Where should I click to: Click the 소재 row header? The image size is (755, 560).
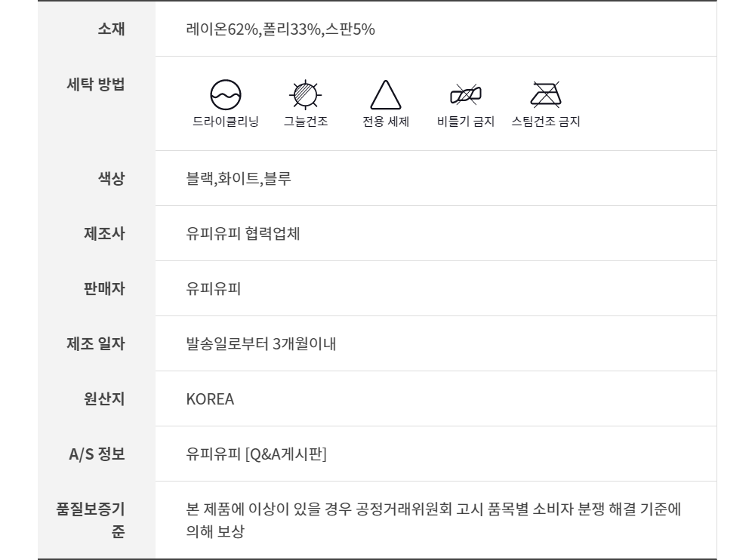tap(111, 29)
